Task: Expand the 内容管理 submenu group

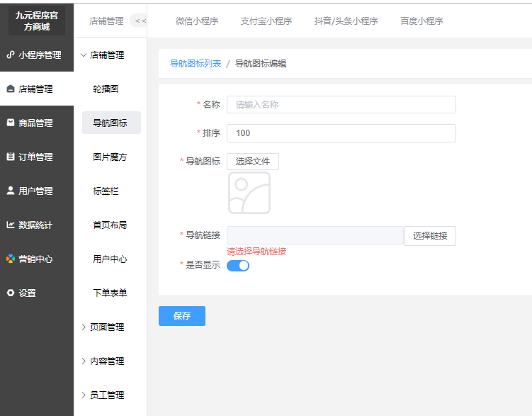Action: (x=103, y=361)
